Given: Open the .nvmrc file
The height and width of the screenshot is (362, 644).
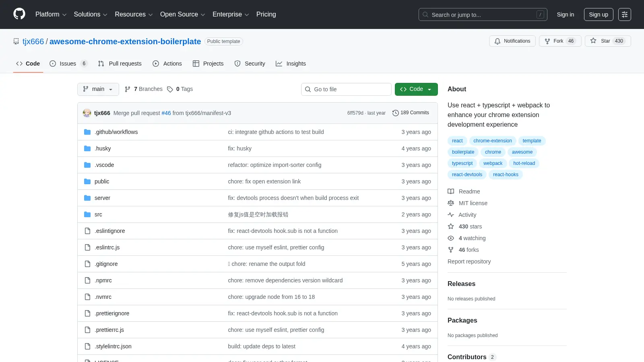Looking at the screenshot, I should click(x=103, y=297).
